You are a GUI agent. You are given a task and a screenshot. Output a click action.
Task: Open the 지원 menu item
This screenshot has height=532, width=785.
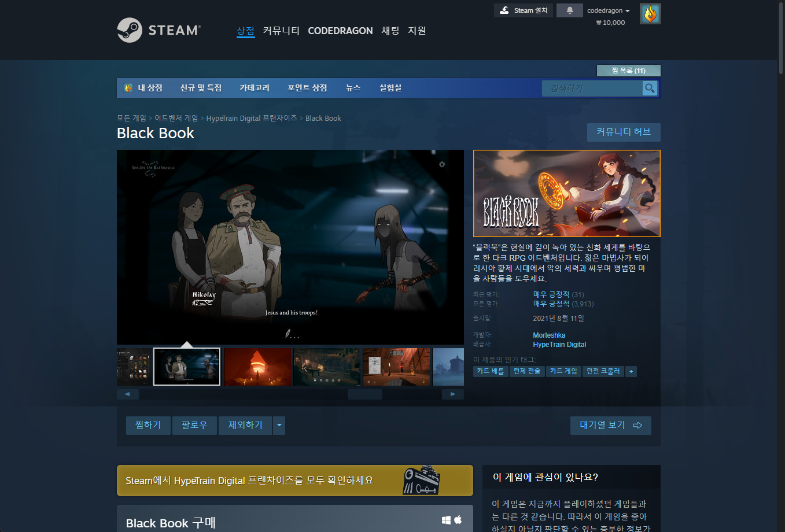417,31
